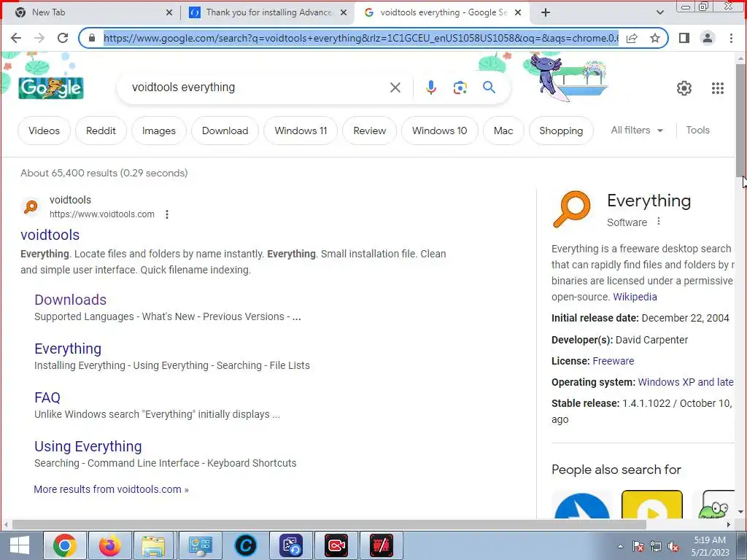This screenshot has height=560, width=747.
Task: Bookmark this page with the star icon
Action: [x=655, y=38]
